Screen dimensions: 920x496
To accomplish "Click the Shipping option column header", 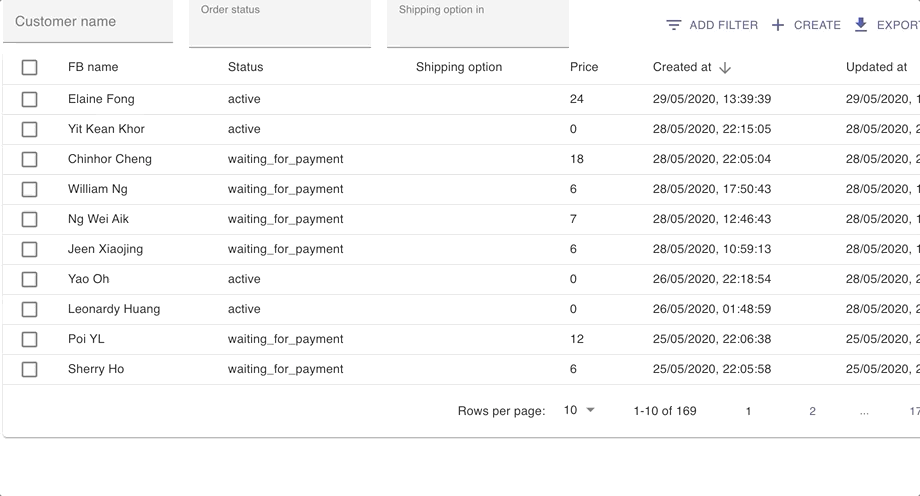I will [x=459, y=67].
